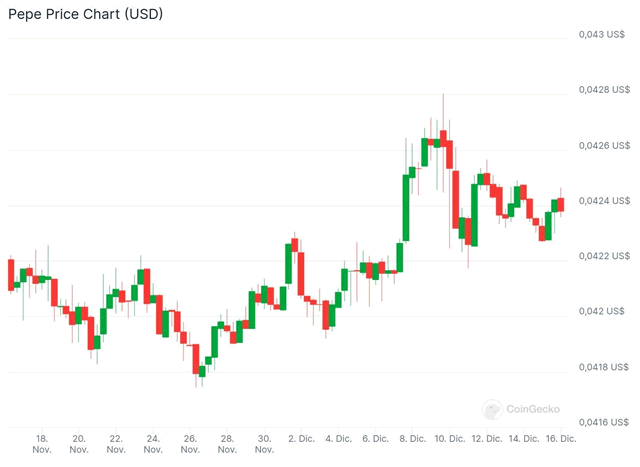This screenshot has height=467, width=640.
Task: Click the CoinGecko watermark text
Action: 533,409
